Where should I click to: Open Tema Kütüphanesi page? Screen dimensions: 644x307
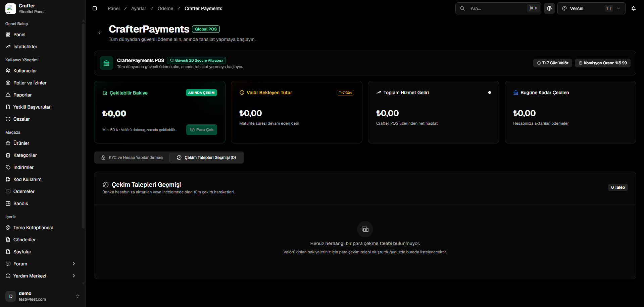41,228
